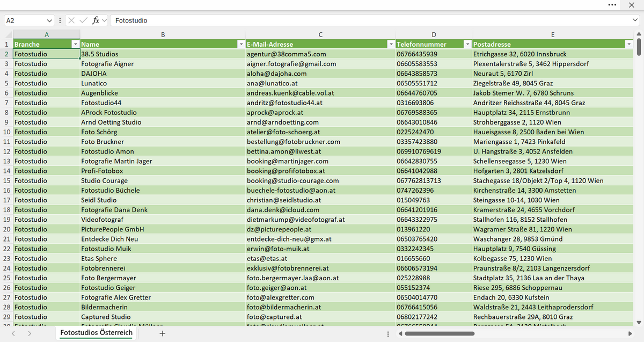Select the cell Foto Bruckner
The image size is (644, 342).
click(x=163, y=142)
